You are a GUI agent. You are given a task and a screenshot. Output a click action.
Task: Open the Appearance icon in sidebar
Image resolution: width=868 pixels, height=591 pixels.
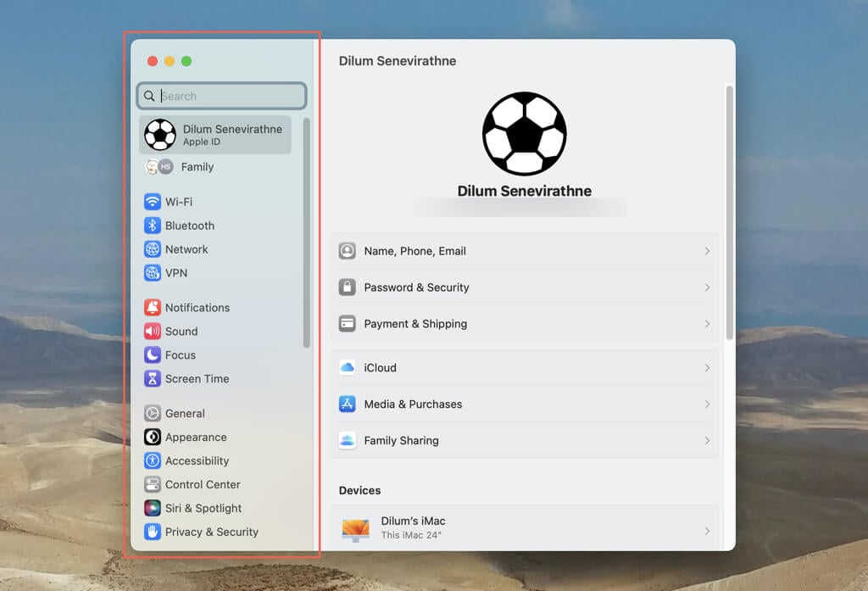[x=153, y=437]
